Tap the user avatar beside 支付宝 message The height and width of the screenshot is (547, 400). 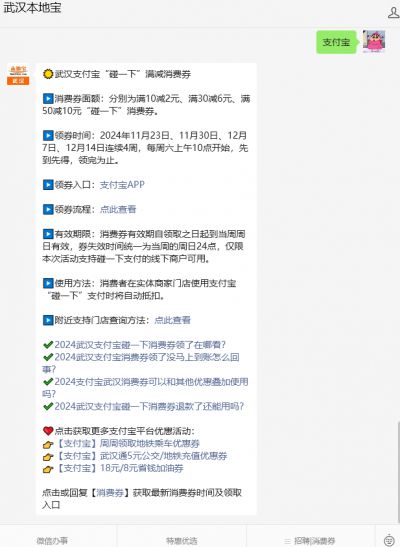point(374,42)
